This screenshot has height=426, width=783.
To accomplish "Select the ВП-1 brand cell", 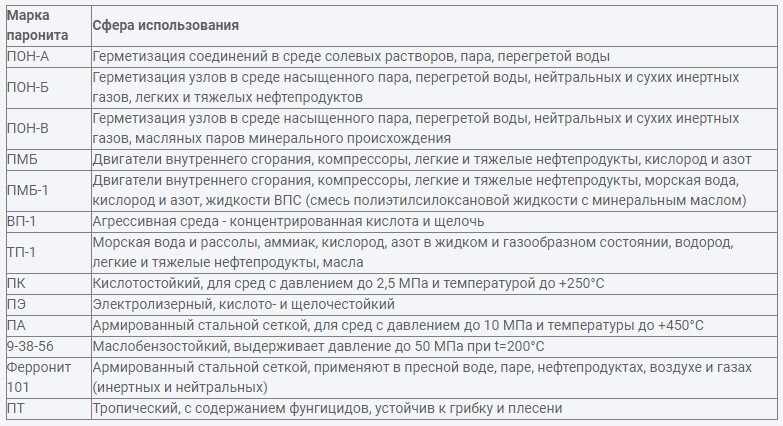I will 48,221.
